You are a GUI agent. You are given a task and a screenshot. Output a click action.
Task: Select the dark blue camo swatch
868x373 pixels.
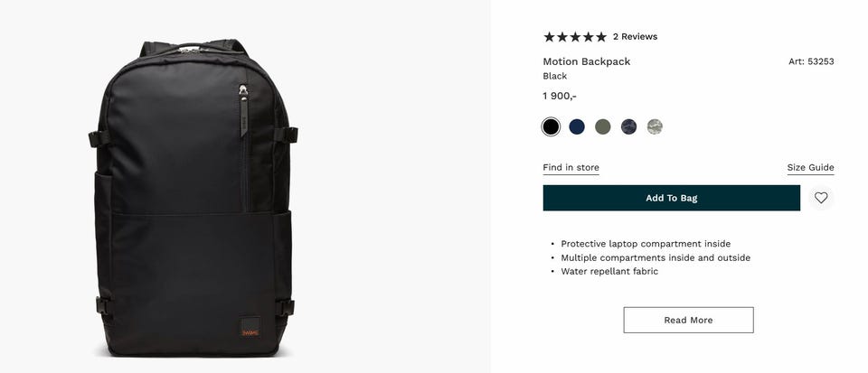coord(629,127)
